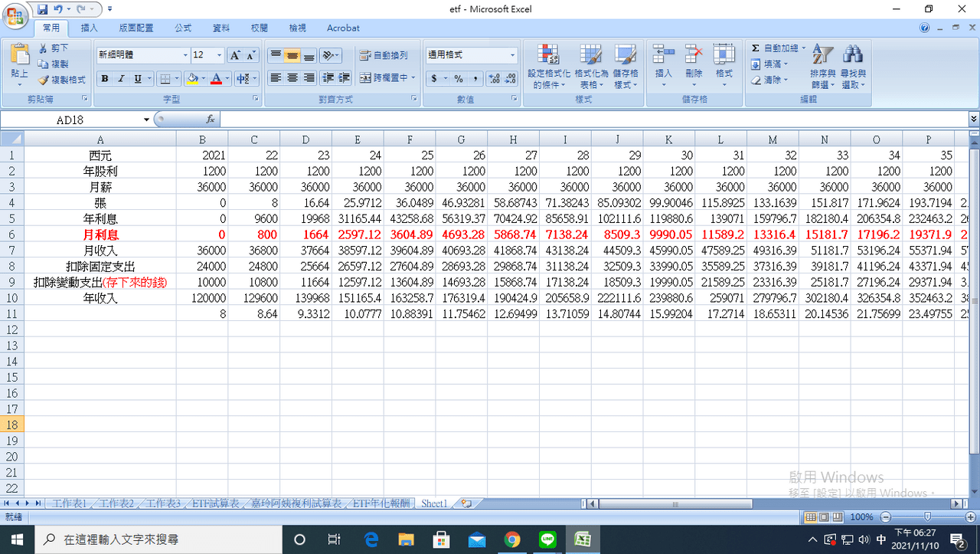980x554 pixels.
Task: Open the fill color dropdown arrow
Action: point(204,78)
